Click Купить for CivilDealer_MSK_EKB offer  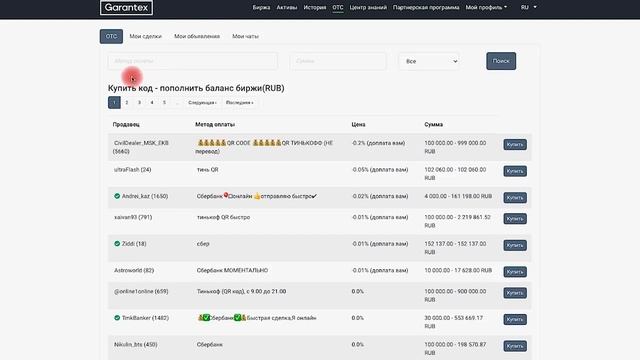coord(515,144)
